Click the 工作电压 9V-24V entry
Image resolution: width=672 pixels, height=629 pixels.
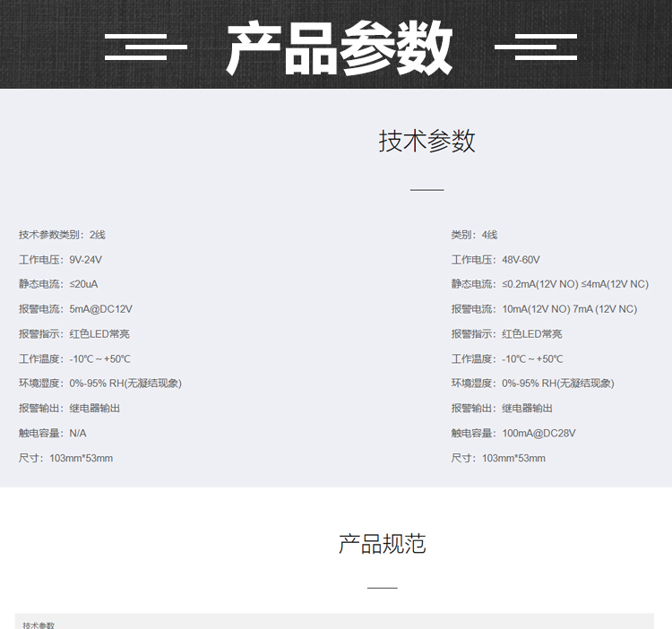(x=60, y=260)
